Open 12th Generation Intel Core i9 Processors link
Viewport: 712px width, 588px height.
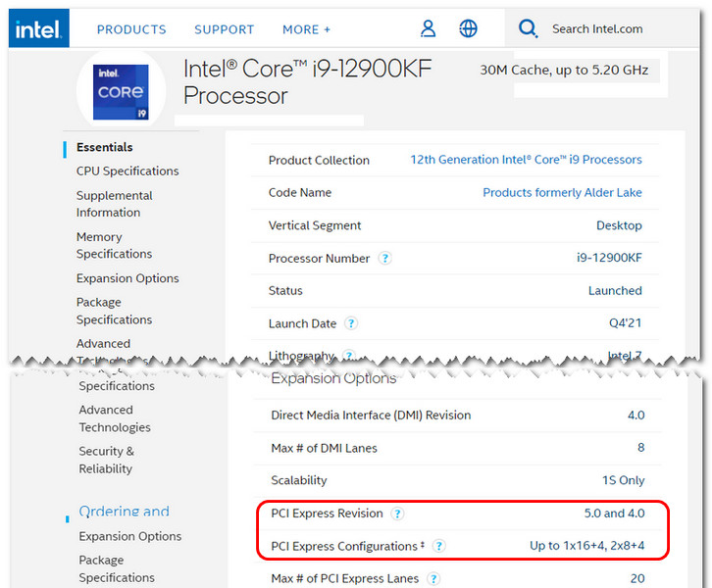(x=526, y=160)
